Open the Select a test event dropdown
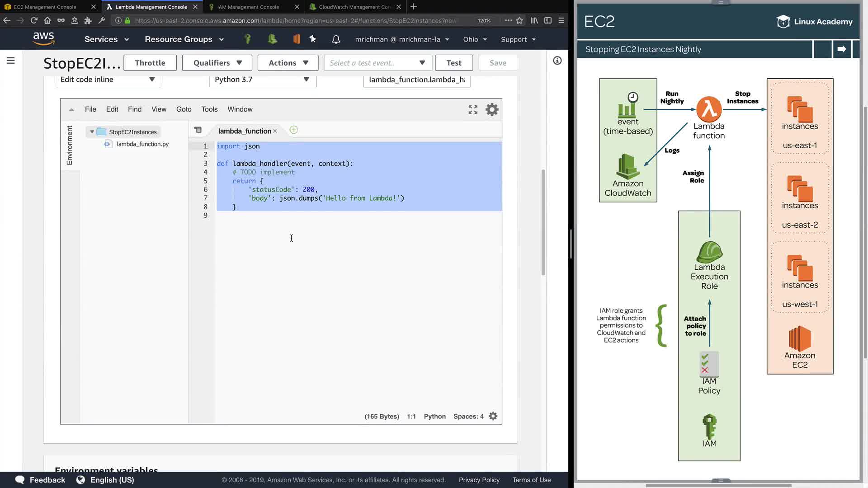The width and height of the screenshot is (868, 488). pyautogui.click(x=377, y=63)
